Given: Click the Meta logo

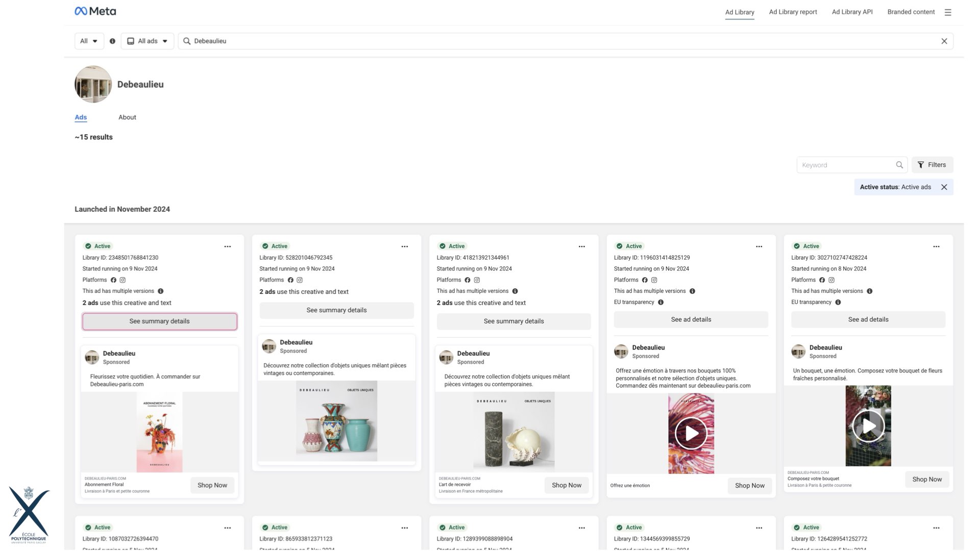Looking at the screenshot, I should coord(95,11).
